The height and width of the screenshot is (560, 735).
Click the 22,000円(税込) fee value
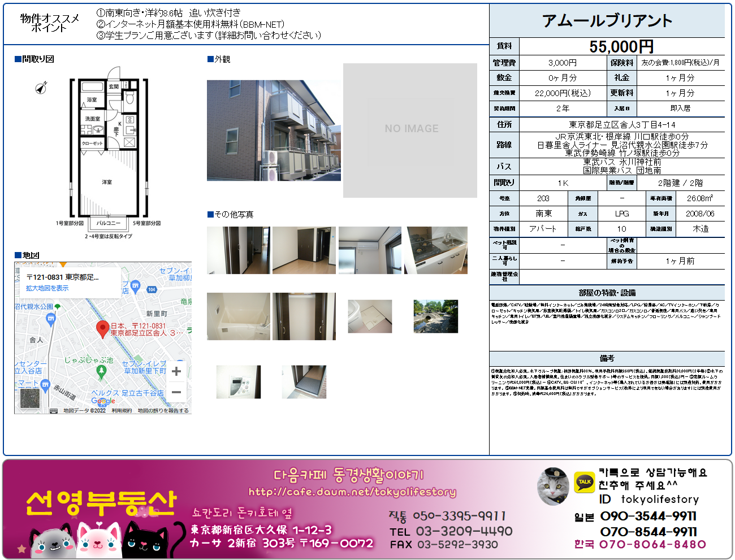tap(563, 93)
